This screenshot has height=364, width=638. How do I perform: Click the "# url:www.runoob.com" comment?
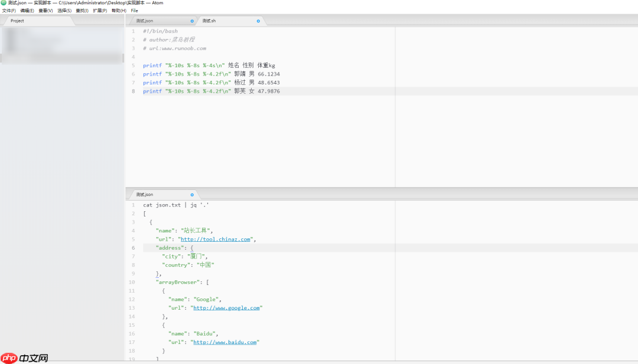tap(174, 48)
